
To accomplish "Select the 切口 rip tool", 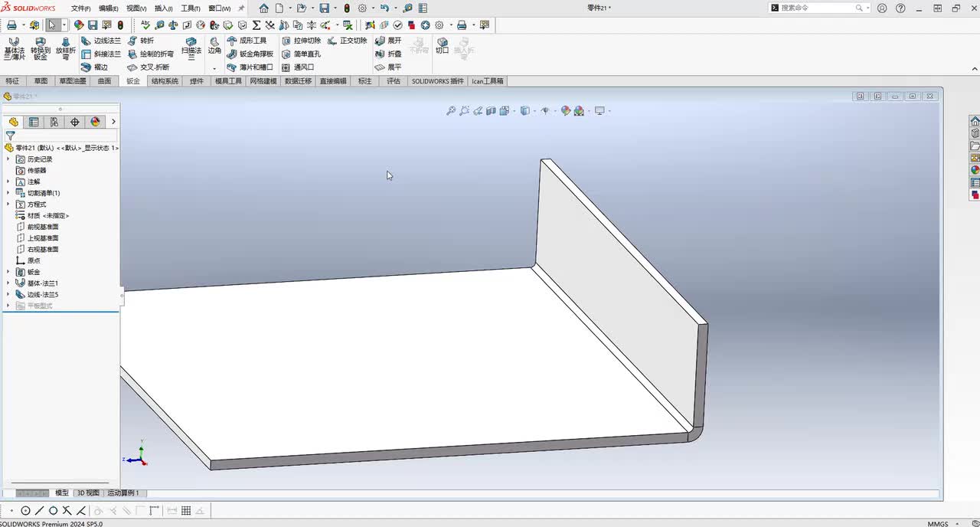I will tap(442, 45).
